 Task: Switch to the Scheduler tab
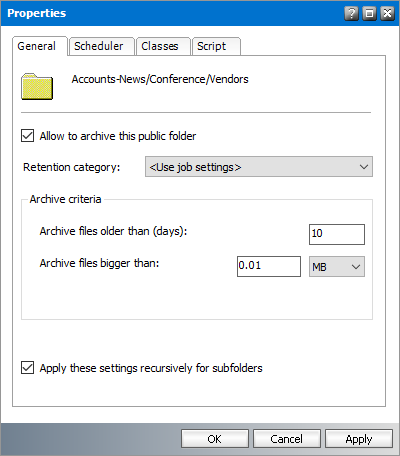[x=101, y=46]
